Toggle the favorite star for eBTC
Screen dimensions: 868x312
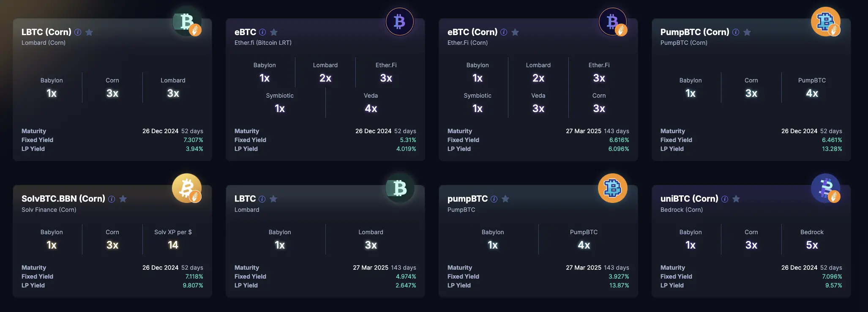(274, 32)
